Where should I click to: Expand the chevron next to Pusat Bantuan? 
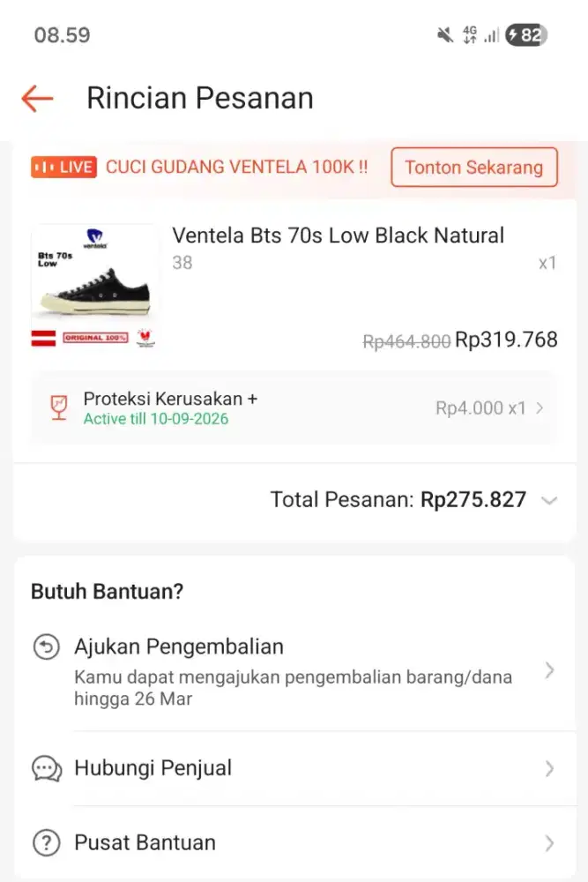click(x=551, y=842)
